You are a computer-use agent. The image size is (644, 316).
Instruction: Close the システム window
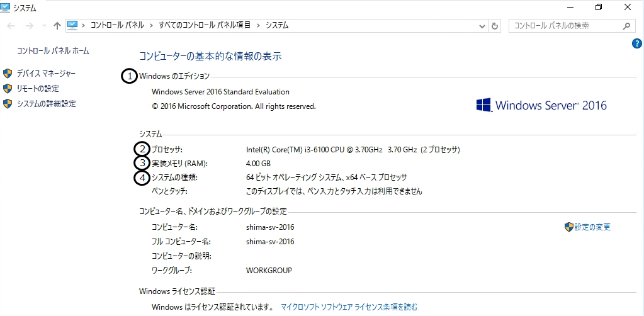(x=627, y=7)
